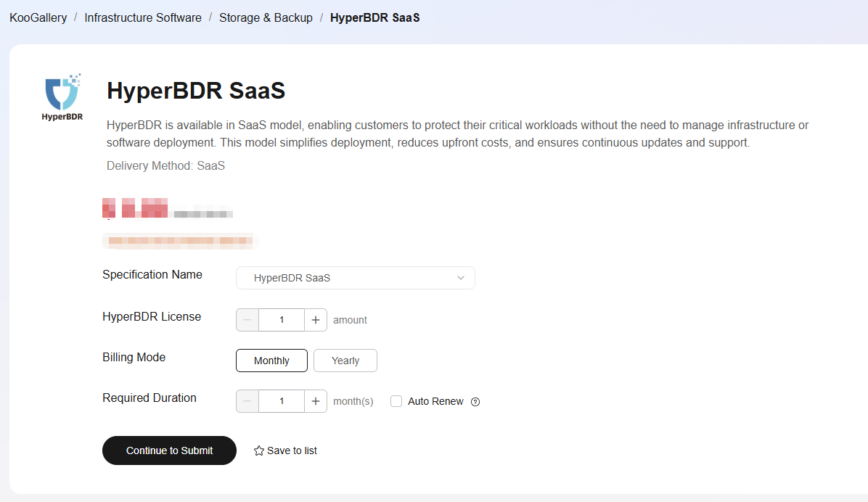Click HyperBDR SaaS in the breadcrumb
This screenshot has width=868, height=502.
(x=374, y=17)
